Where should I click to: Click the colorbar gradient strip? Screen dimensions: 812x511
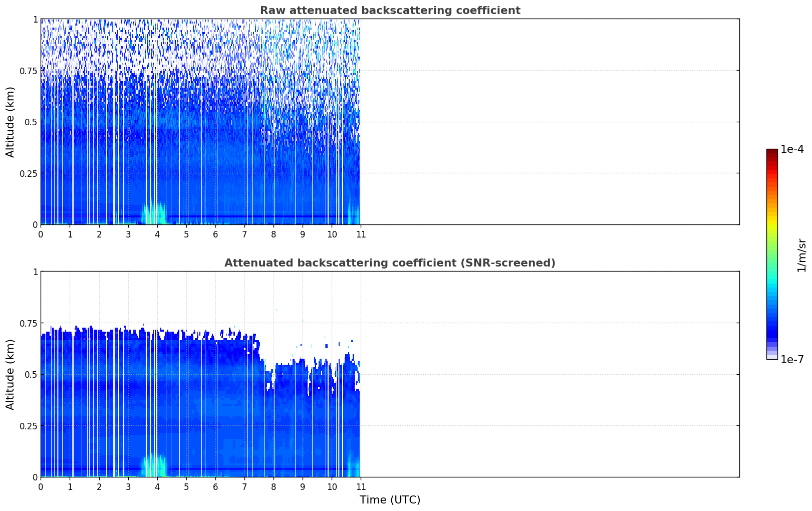pos(772,254)
